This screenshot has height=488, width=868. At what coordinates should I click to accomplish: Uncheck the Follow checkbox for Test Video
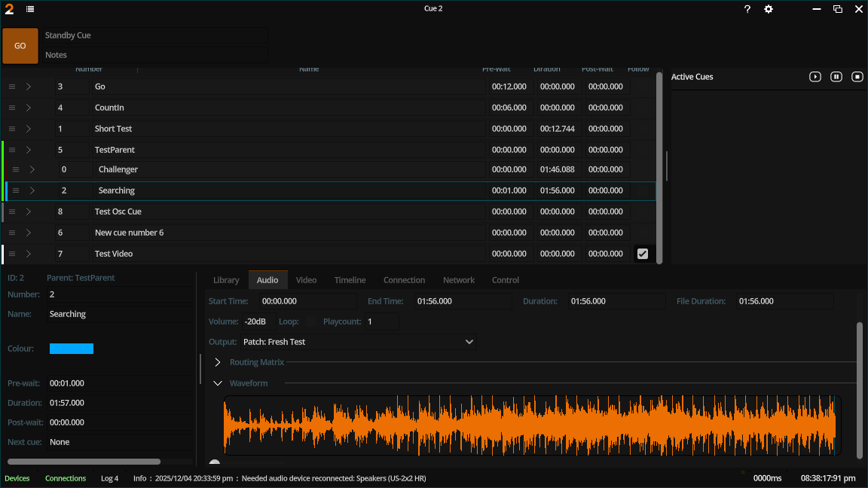click(x=642, y=254)
